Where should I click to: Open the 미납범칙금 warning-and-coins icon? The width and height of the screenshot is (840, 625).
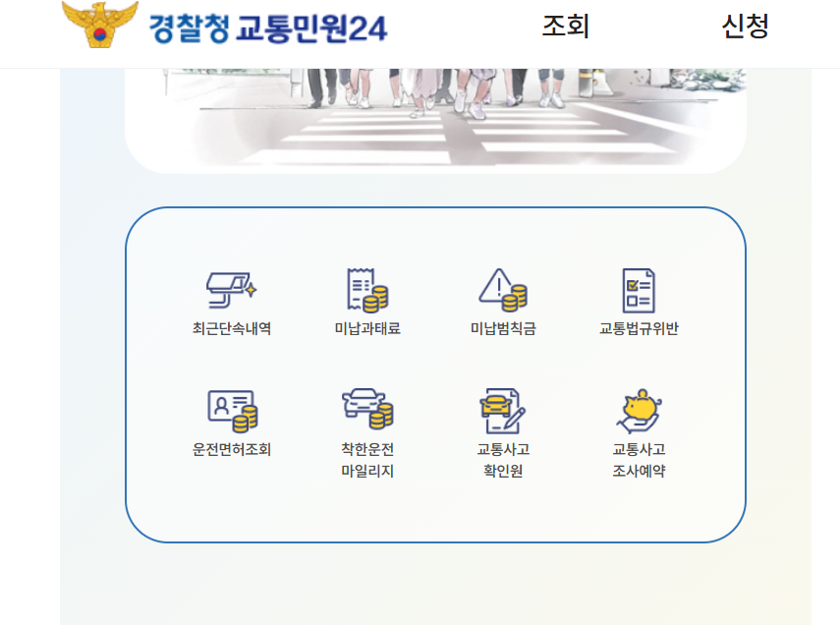503,290
